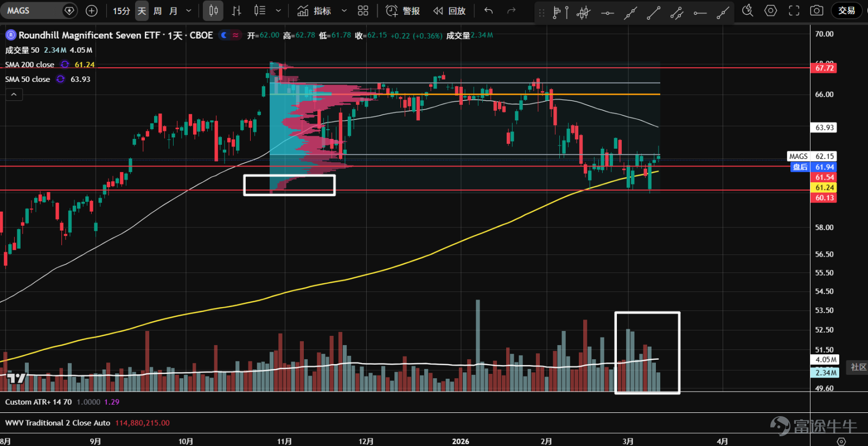Click the MAGS symbol search box
The image size is (868, 446).
[40, 10]
